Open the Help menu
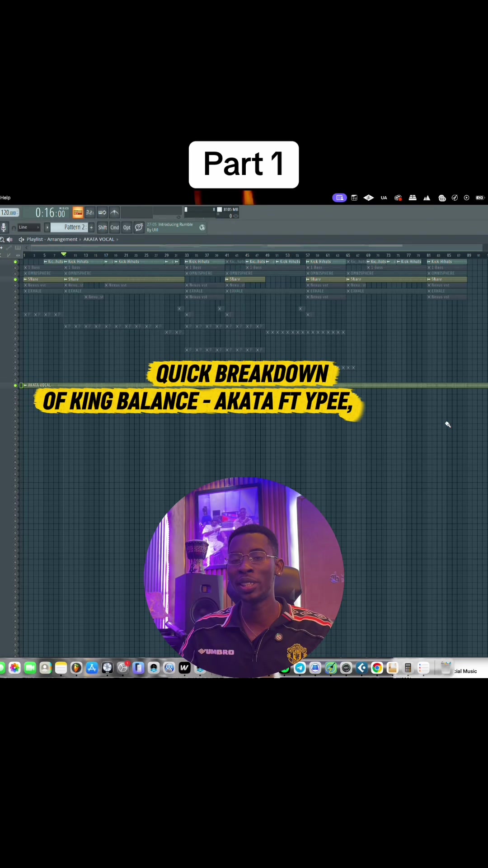This screenshot has width=488, height=868. (x=5, y=198)
